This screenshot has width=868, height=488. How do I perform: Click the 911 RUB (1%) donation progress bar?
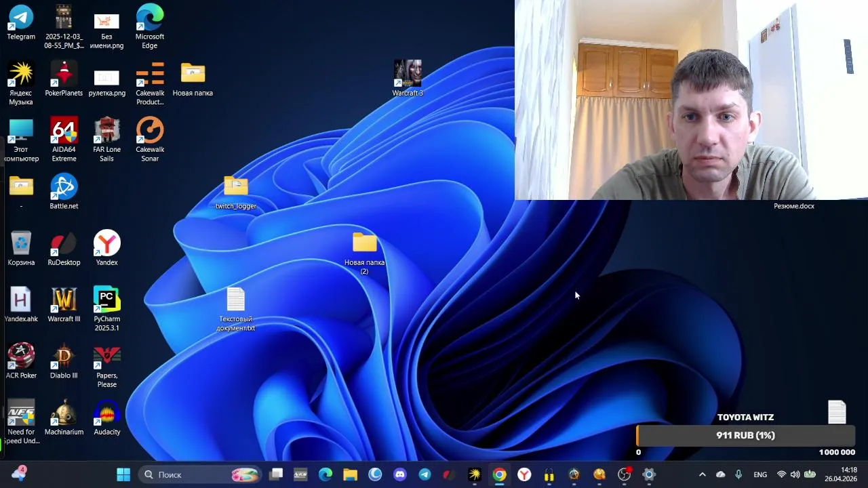pyautogui.click(x=745, y=436)
